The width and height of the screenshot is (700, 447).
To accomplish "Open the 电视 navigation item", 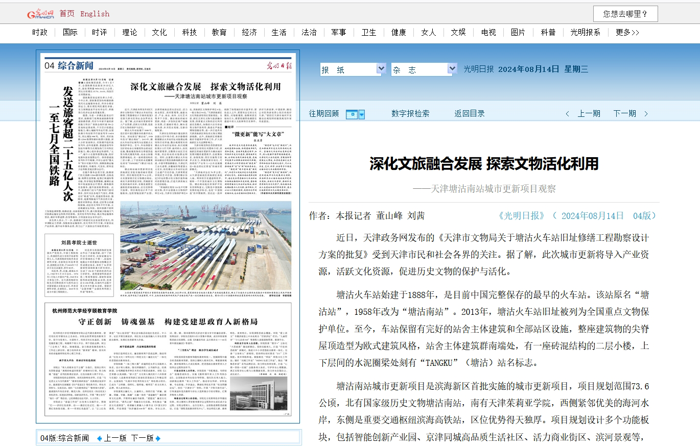I will (x=488, y=33).
